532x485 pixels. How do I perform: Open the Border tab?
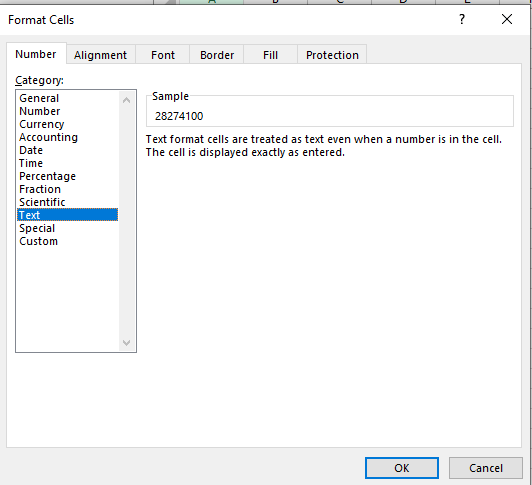pos(217,55)
